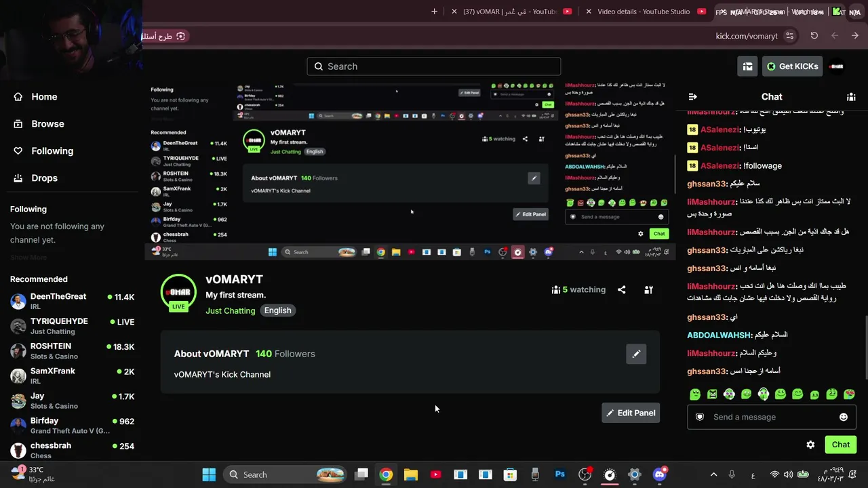The height and width of the screenshot is (488, 868).
Task: Open Photoshop from the taskbar
Action: [560, 474]
